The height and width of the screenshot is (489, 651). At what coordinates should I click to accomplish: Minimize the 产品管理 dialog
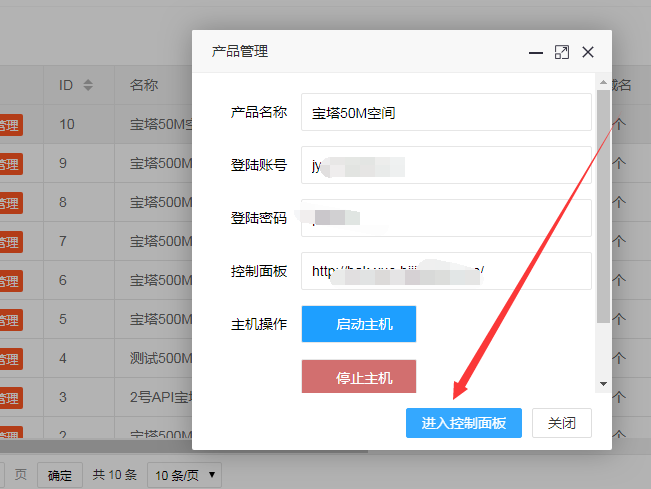pyautogui.click(x=537, y=52)
